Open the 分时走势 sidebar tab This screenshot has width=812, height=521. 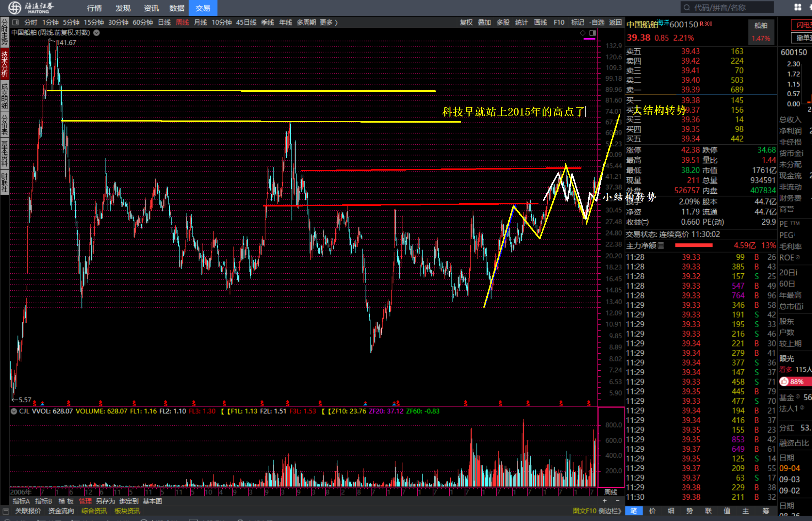coord(5,32)
